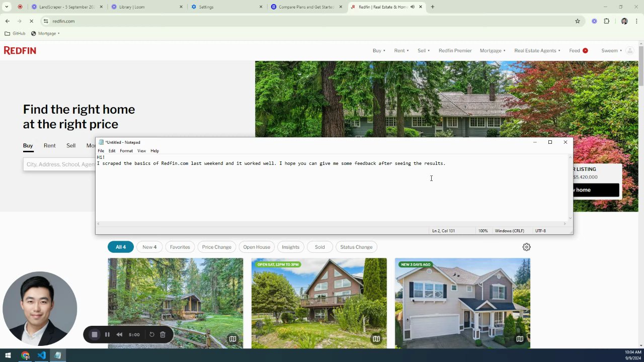Screen dimensions: 644x362
Task: Open the Feed link
Action: tap(575, 51)
